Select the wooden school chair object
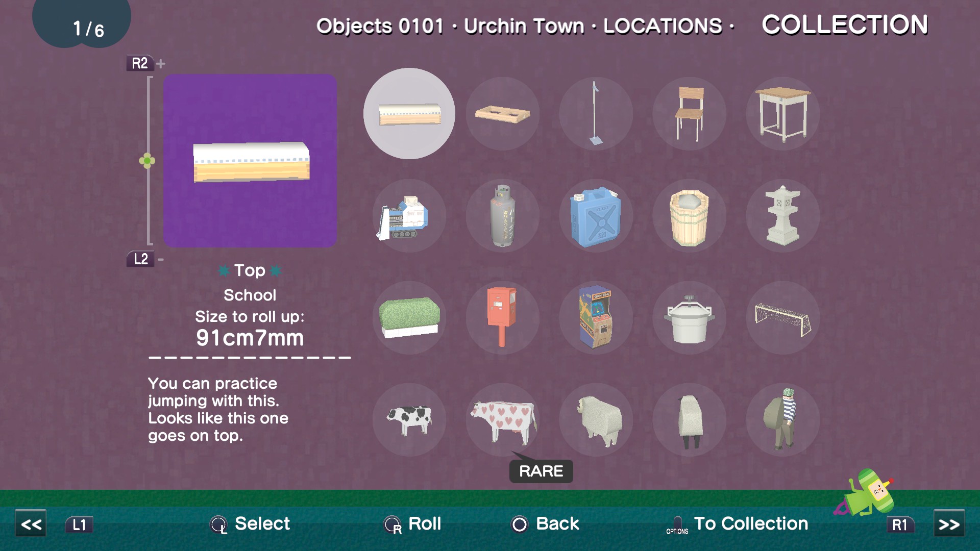This screenshot has width=980, height=551. click(689, 113)
